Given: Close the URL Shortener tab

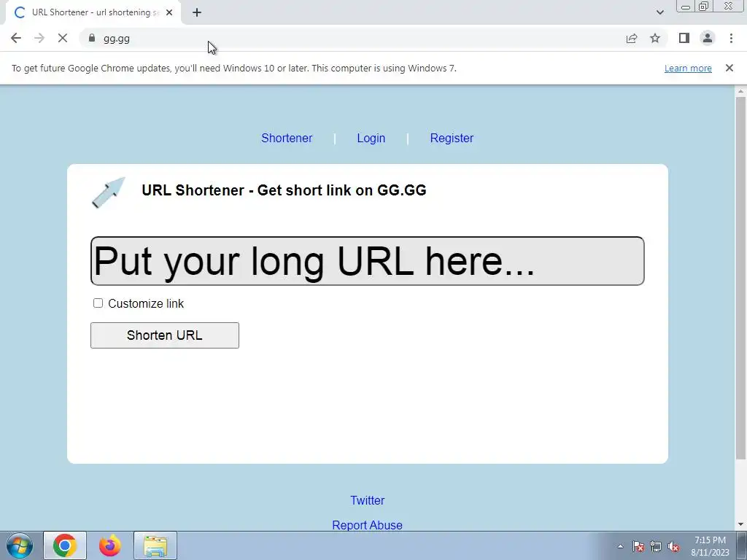Looking at the screenshot, I should (x=169, y=12).
